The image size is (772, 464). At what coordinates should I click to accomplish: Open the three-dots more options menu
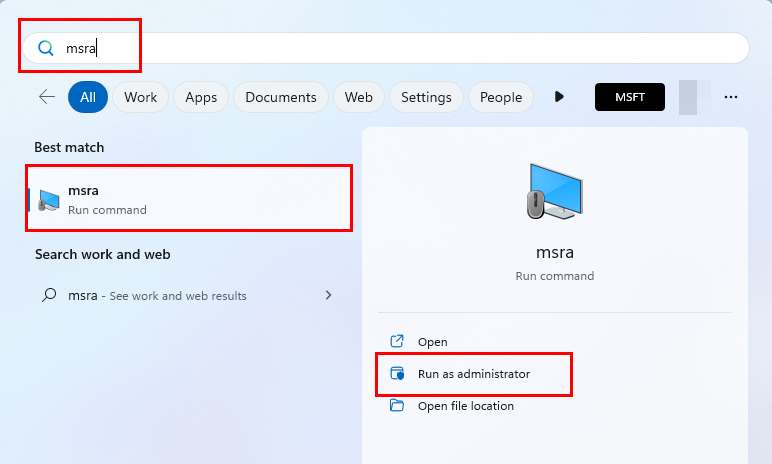click(x=731, y=97)
